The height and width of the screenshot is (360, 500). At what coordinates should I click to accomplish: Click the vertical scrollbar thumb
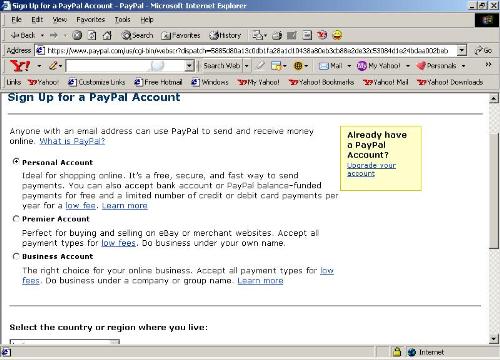point(494,190)
